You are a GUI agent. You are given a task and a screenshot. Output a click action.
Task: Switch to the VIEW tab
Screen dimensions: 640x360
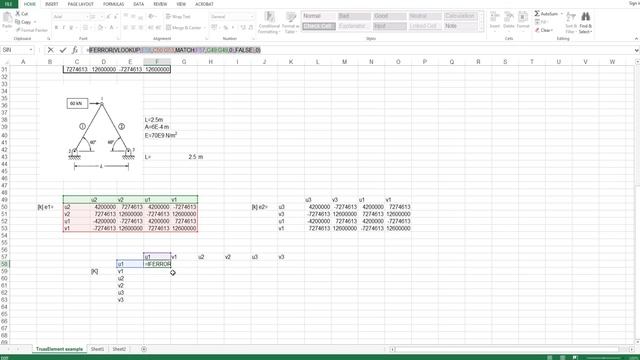[181, 4]
